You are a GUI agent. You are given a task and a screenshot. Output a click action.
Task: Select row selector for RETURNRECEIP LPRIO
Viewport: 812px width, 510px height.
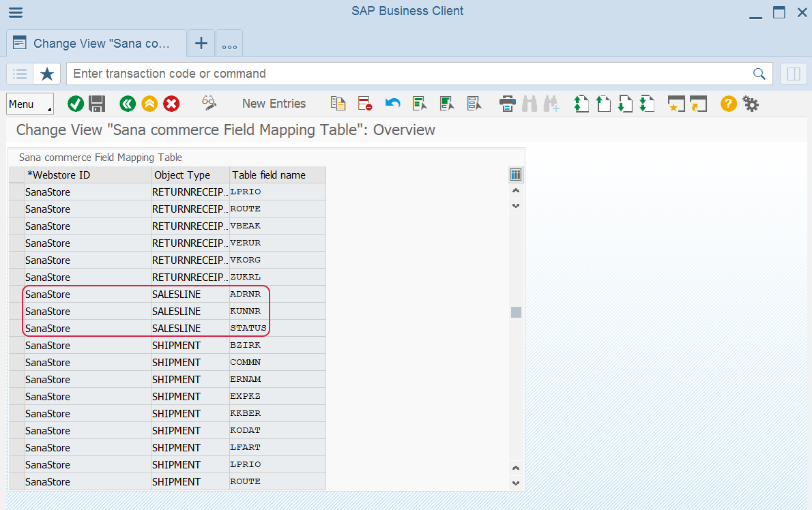16,192
